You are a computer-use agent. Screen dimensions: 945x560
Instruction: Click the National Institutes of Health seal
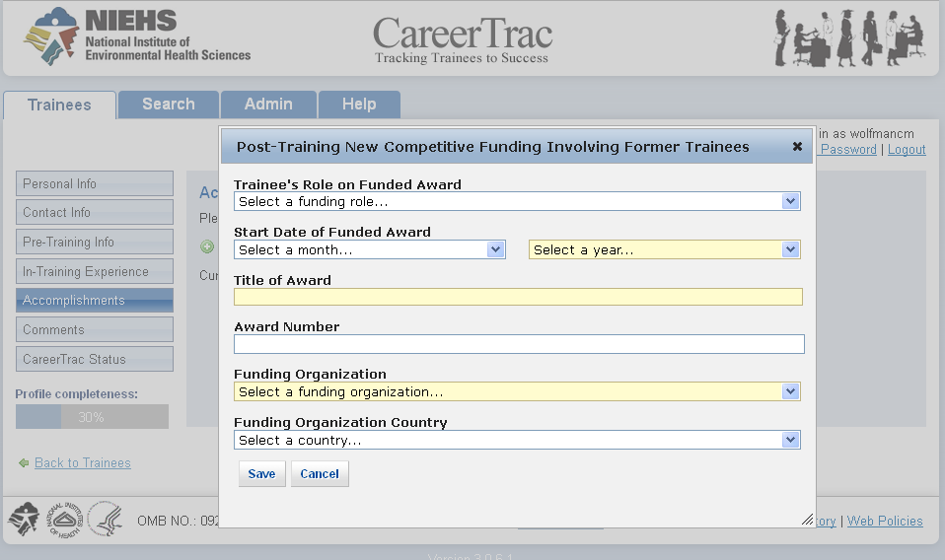(x=64, y=519)
